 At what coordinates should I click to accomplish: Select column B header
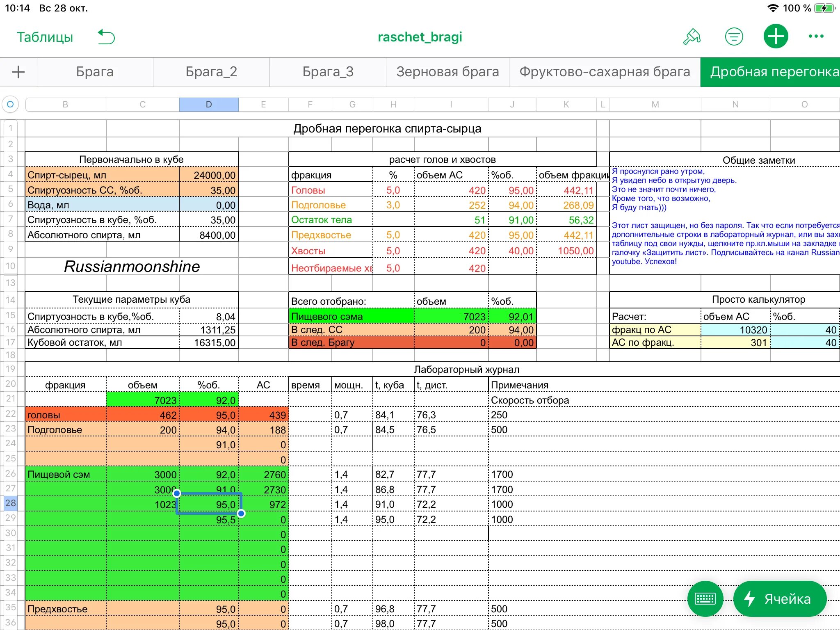click(x=65, y=105)
